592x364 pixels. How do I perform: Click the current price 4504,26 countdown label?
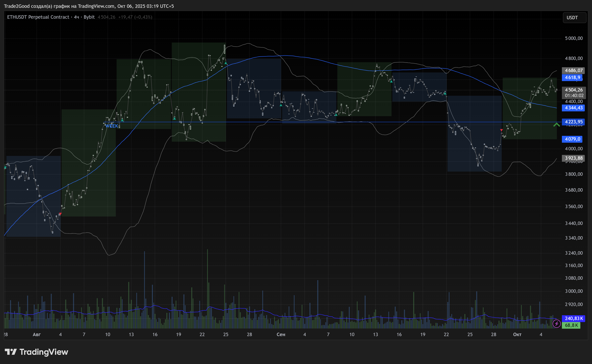tap(574, 93)
